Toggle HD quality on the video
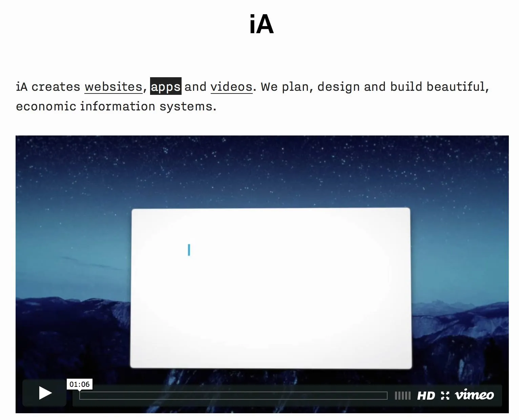This screenshot has width=519, height=420. point(426,396)
